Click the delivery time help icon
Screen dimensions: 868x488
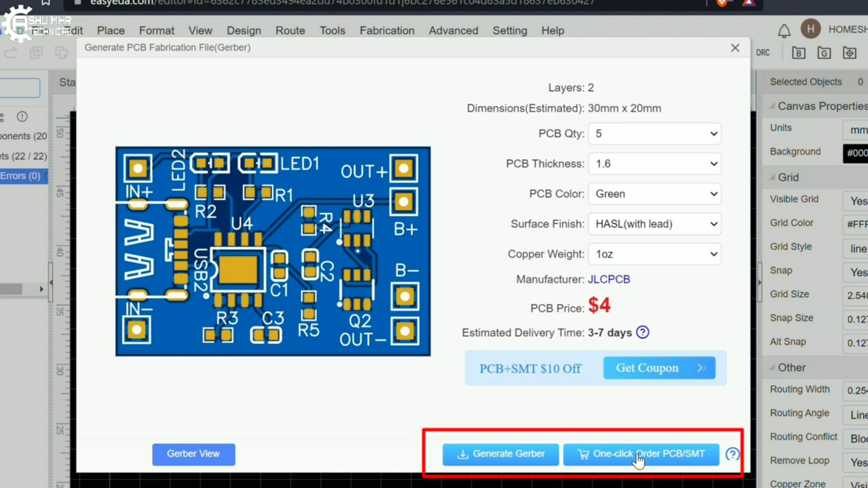[642, 333]
